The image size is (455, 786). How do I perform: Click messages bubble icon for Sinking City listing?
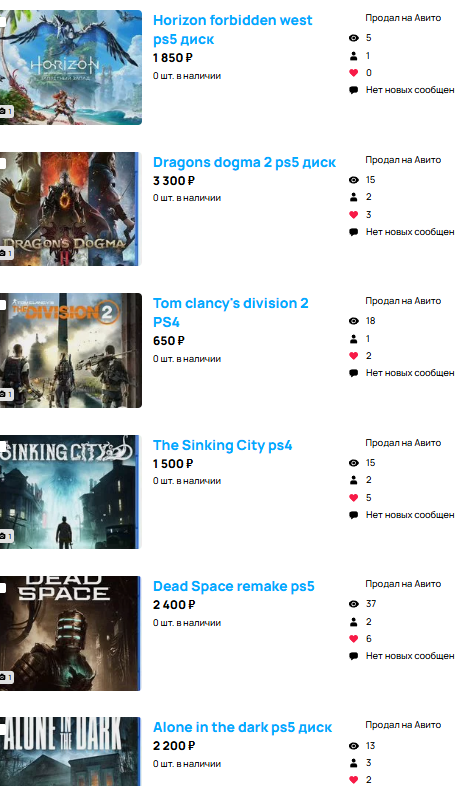click(354, 515)
